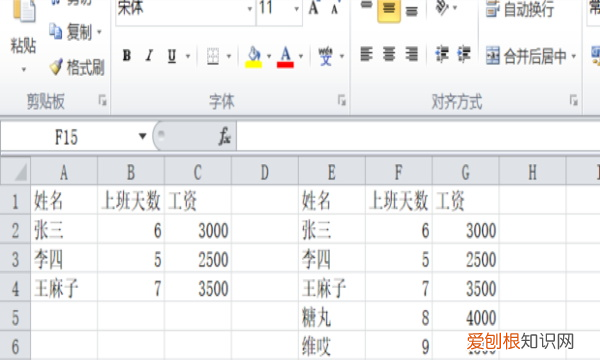Click cell E5 containing 糖丸
This screenshot has height=360, width=600.
tap(332, 317)
